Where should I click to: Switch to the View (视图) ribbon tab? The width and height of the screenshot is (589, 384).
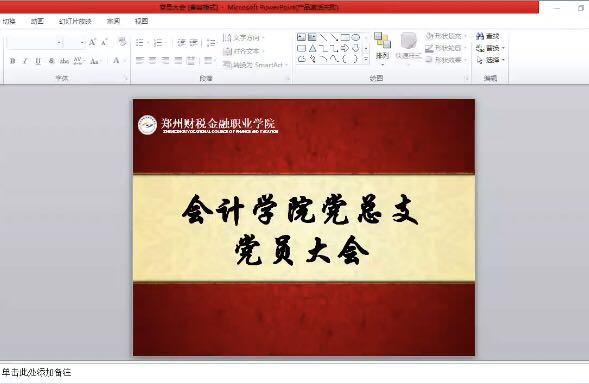[x=141, y=21]
